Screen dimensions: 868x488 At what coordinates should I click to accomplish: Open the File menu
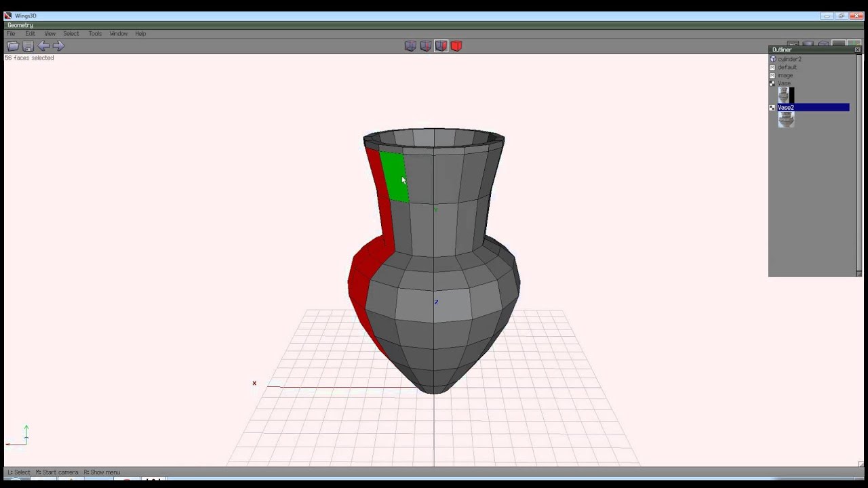[x=11, y=33]
